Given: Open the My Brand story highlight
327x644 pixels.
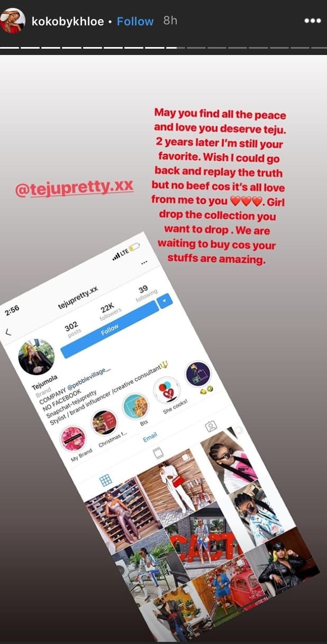Looking at the screenshot, I should pos(73,438).
